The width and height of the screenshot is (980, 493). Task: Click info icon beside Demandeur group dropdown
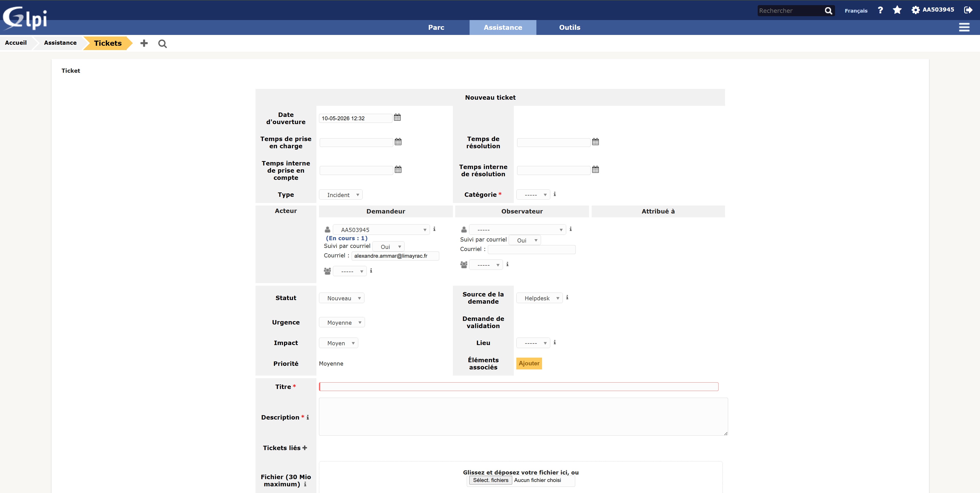point(371,271)
